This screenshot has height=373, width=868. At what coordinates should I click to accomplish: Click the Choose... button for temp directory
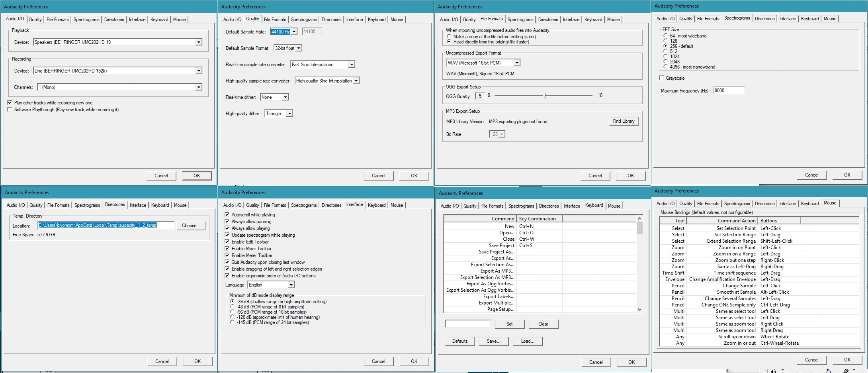click(x=191, y=226)
